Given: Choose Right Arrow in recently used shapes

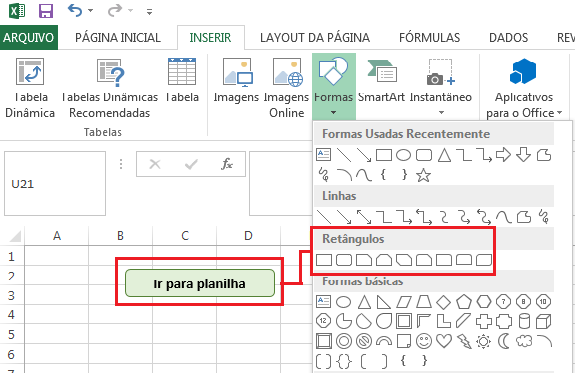Looking at the screenshot, I should click(x=503, y=155).
